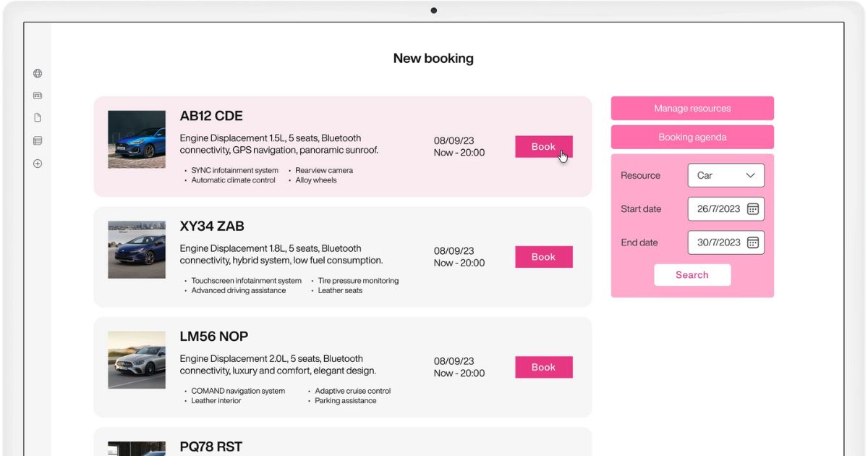
Task: Select the XY34 ZAB car photo
Action: click(137, 250)
